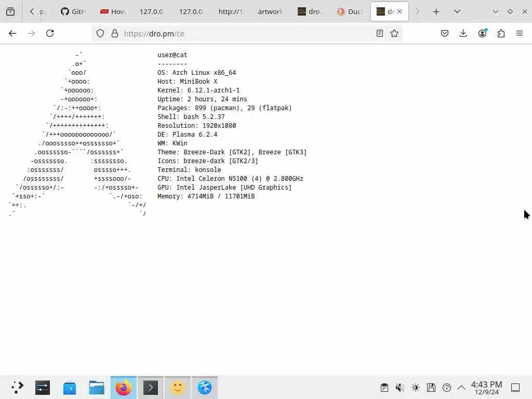Go back to the previous page
This screenshot has width=532, height=399.
(x=12, y=33)
